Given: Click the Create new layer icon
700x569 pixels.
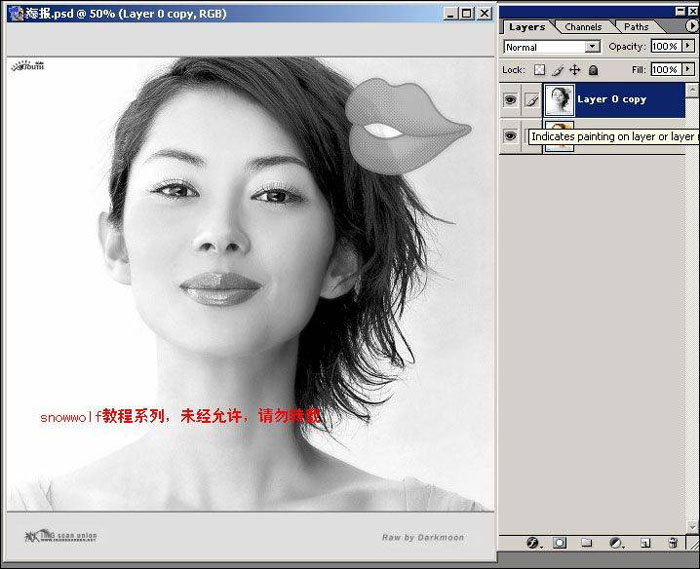Looking at the screenshot, I should pos(645,542).
